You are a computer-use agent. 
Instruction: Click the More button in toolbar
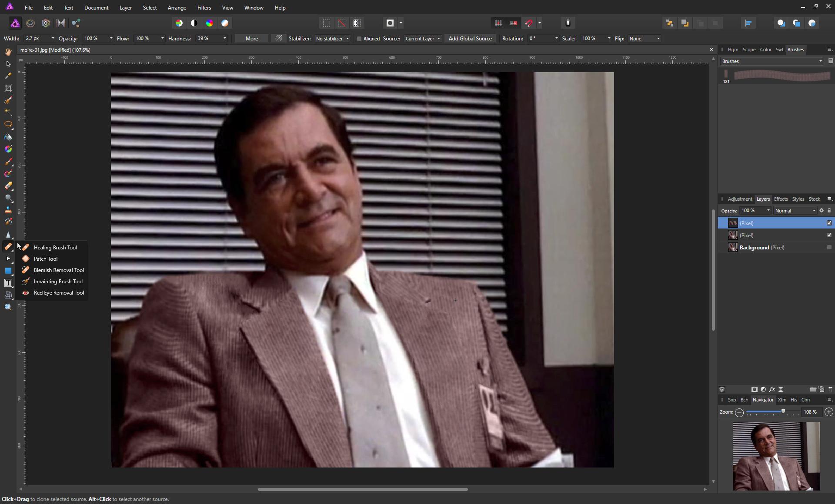pyautogui.click(x=251, y=38)
